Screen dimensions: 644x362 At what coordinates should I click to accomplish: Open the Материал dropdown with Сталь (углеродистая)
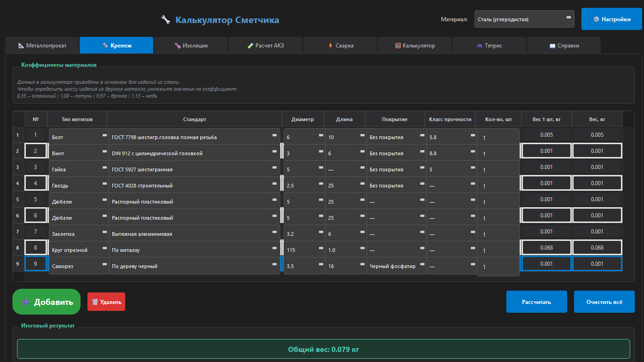tap(524, 19)
